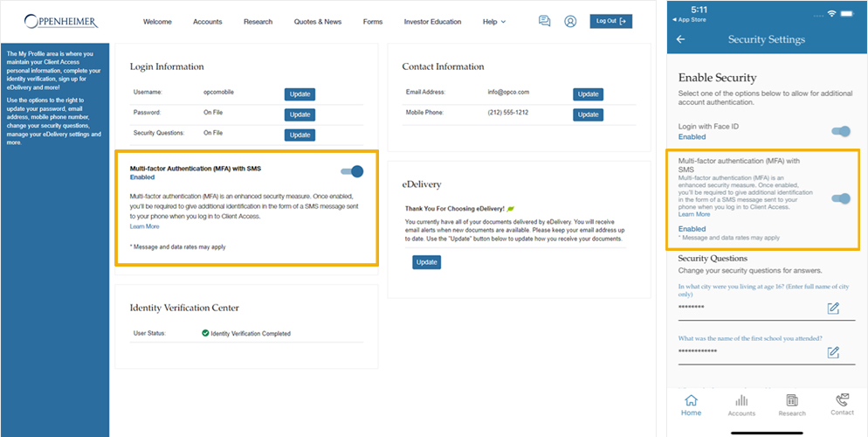This screenshot has height=437, width=868.
Task: Click the battery status icon on phone
Action: [848, 13]
